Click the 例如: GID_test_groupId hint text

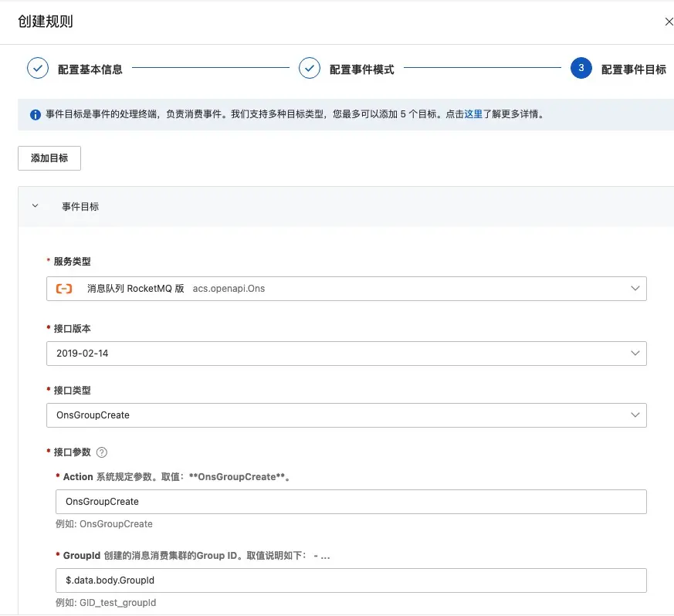(106, 603)
